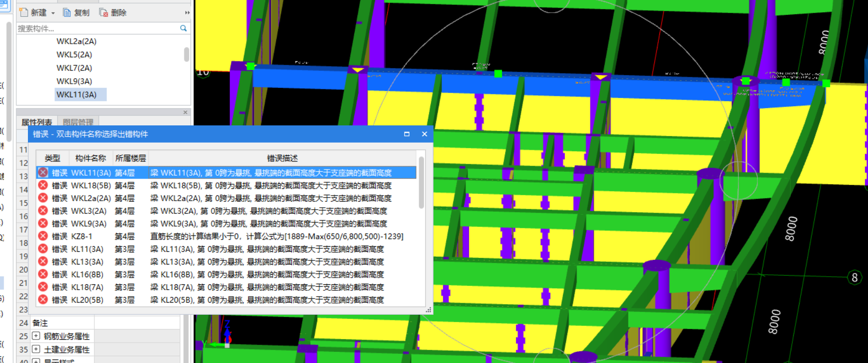The image size is (868, 363).
Task: Select WKL2a(2A) in component list
Action: (76, 41)
